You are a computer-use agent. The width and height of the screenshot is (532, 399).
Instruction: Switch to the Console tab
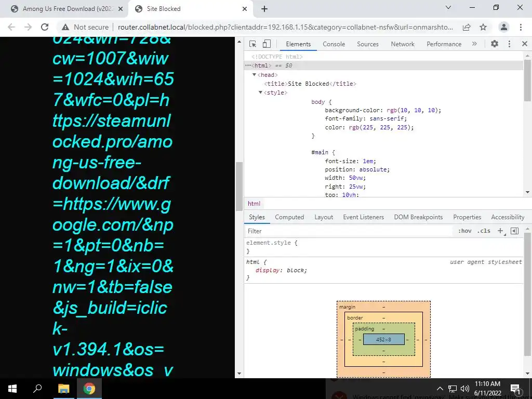[x=334, y=44]
